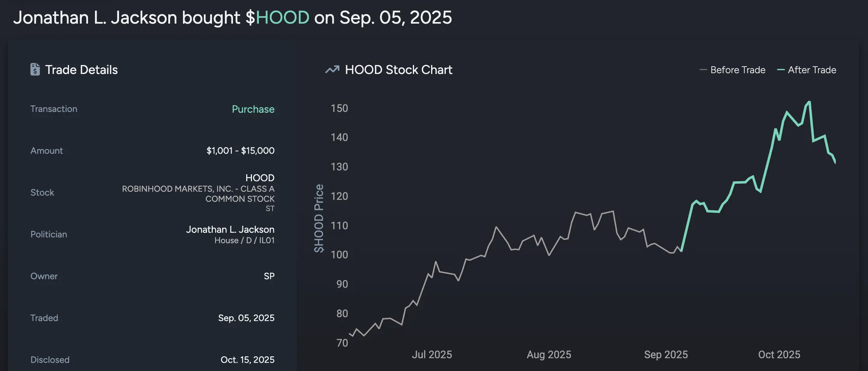Click the HOOD Stock Chart title
Screen dimensions: 868x371
pyautogui.click(x=399, y=70)
